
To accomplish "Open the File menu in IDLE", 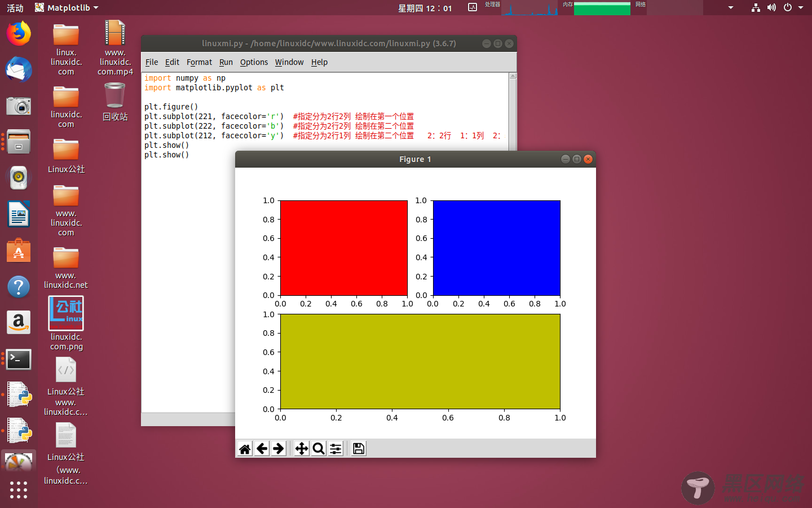I will pyautogui.click(x=152, y=62).
